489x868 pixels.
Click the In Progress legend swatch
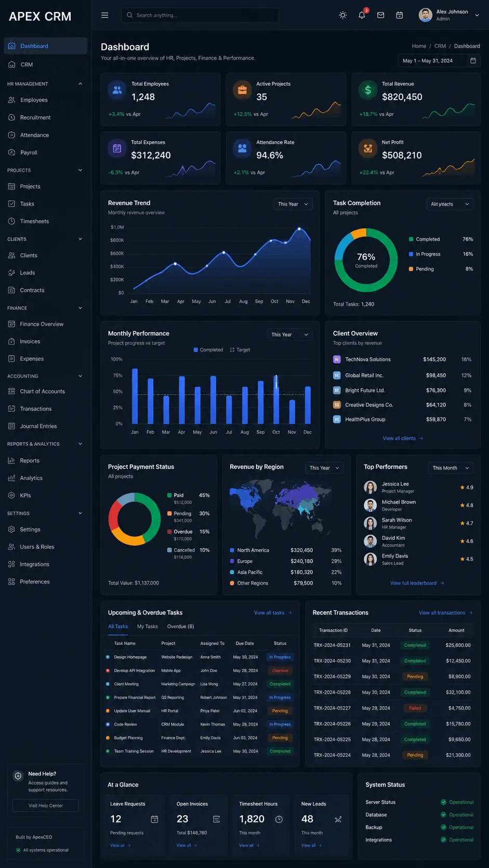tap(411, 254)
